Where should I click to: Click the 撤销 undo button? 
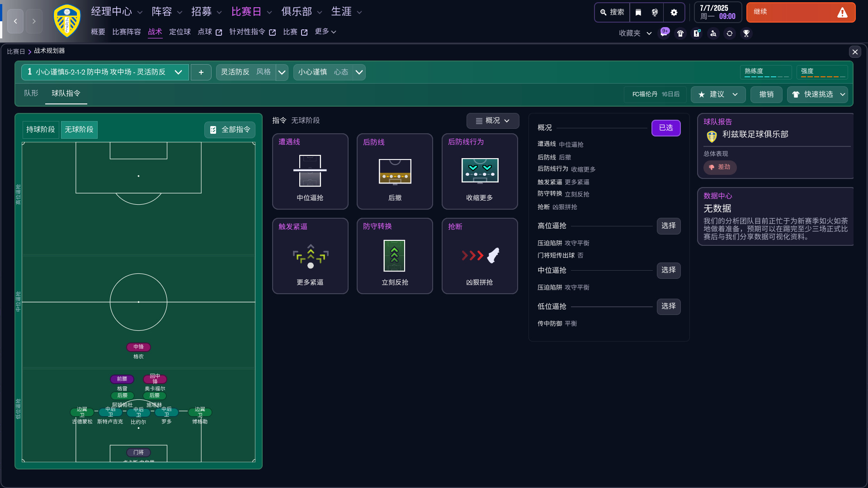click(766, 94)
